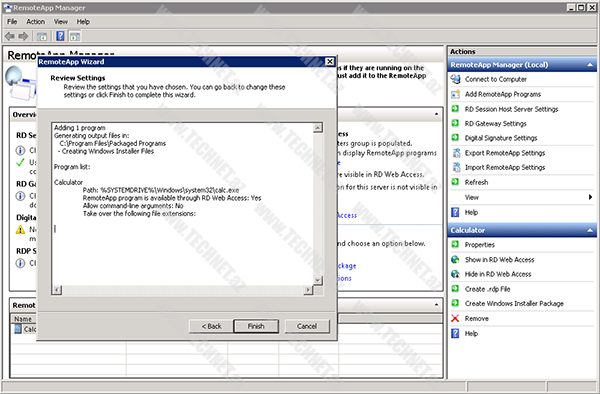This screenshot has width=600, height=394.
Task: Click the blue Help question-mark toolbar icon
Action: (x=60, y=36)
